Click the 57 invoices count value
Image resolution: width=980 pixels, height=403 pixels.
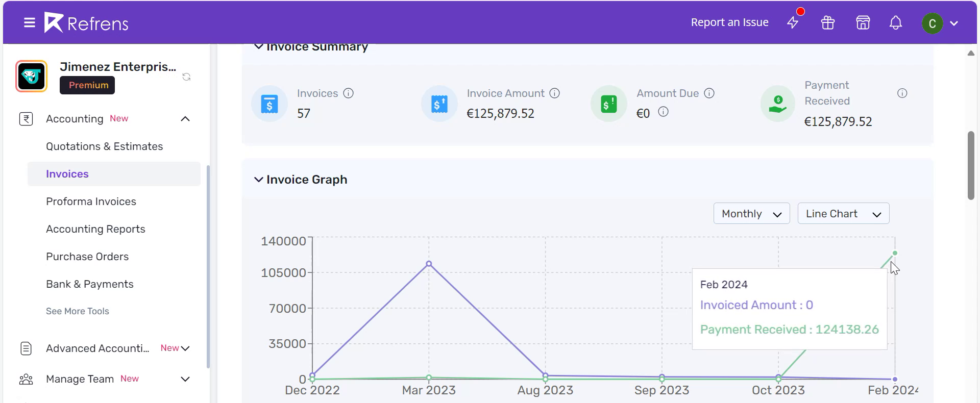click(x=304, y=113)
